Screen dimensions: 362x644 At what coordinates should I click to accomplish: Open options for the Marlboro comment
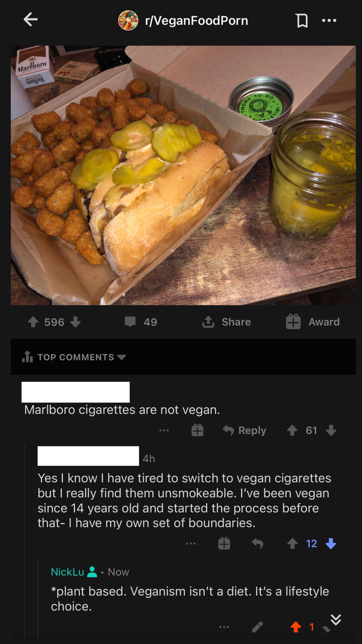164,430
